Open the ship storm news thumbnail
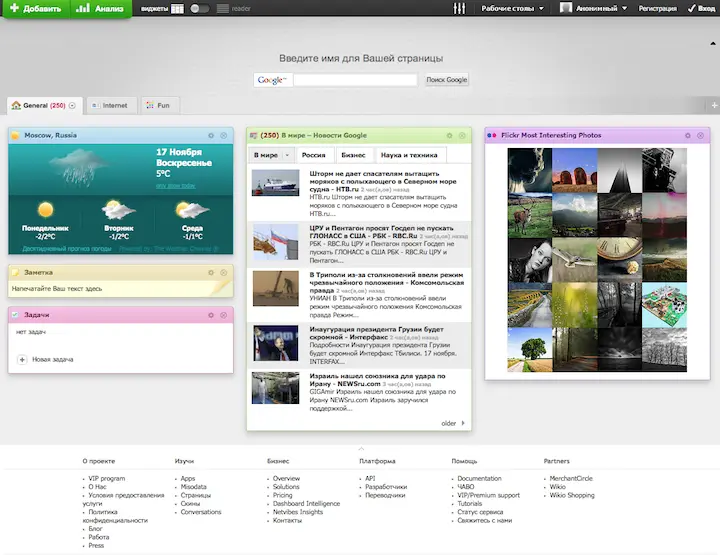Screen dimensions: 720x555 coord(276,183)
